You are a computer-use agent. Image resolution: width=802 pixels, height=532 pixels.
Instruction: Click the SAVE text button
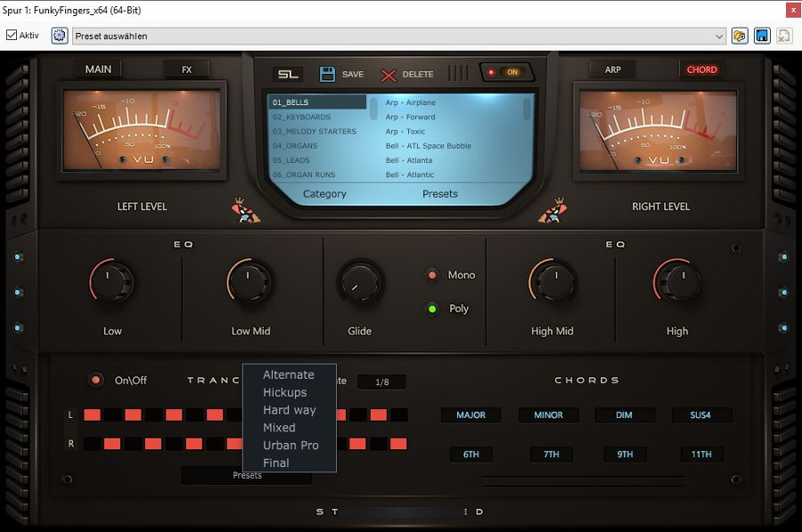(x=353, y=74)
